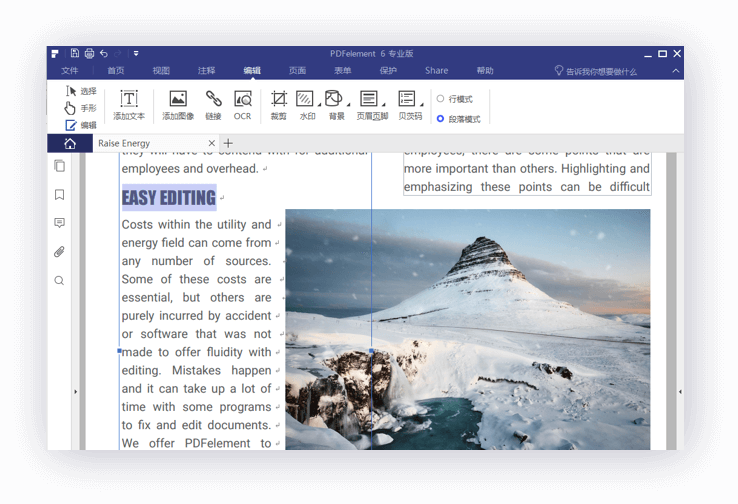Click the 水印 (Watermark) icon
The width and height of the screenshot is (738, 504).
click(x=305, y=99)
